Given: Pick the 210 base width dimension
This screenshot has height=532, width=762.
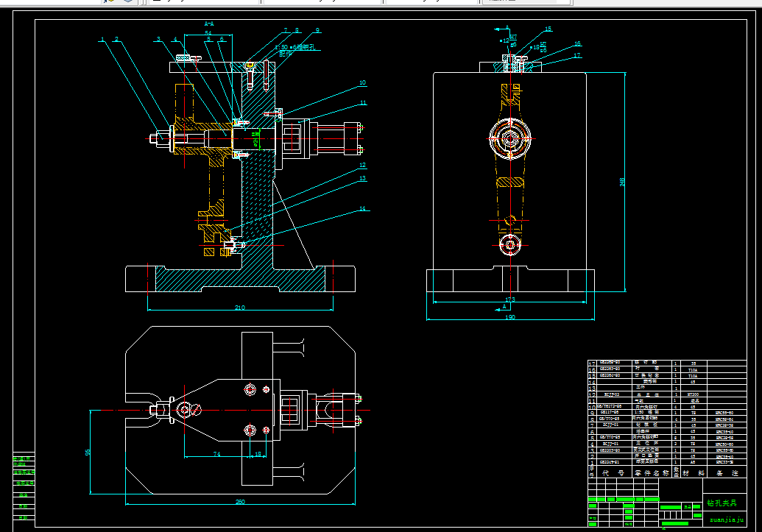Looking at the screenshot, I should coord(239,307).
